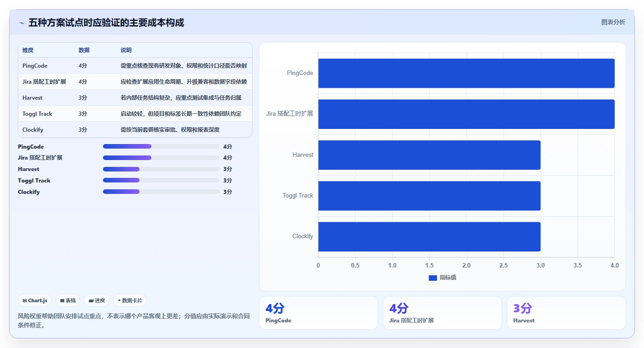Click the lightning icon beside the title
This screenshot has width=644, height=348.
pos(21,23)
